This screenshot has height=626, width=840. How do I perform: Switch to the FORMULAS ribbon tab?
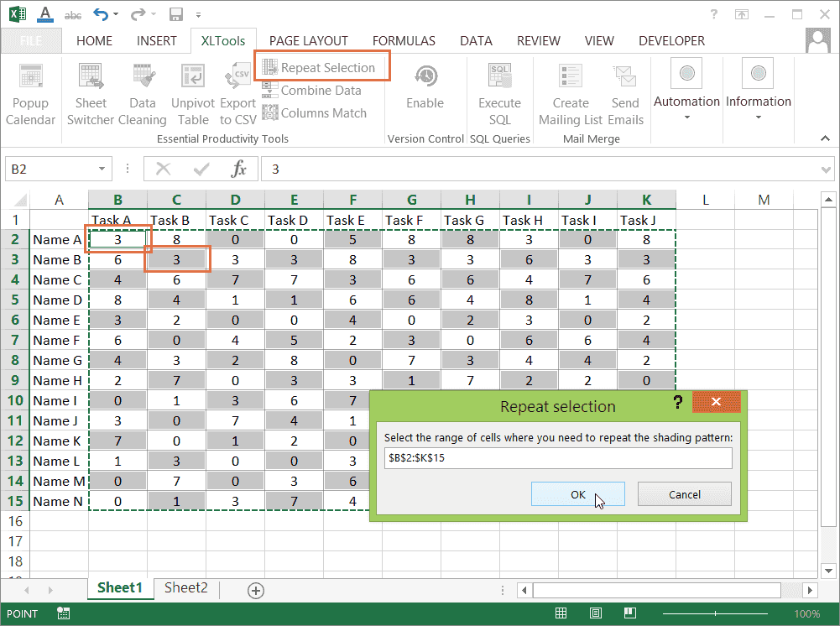[x=404, y=40]
